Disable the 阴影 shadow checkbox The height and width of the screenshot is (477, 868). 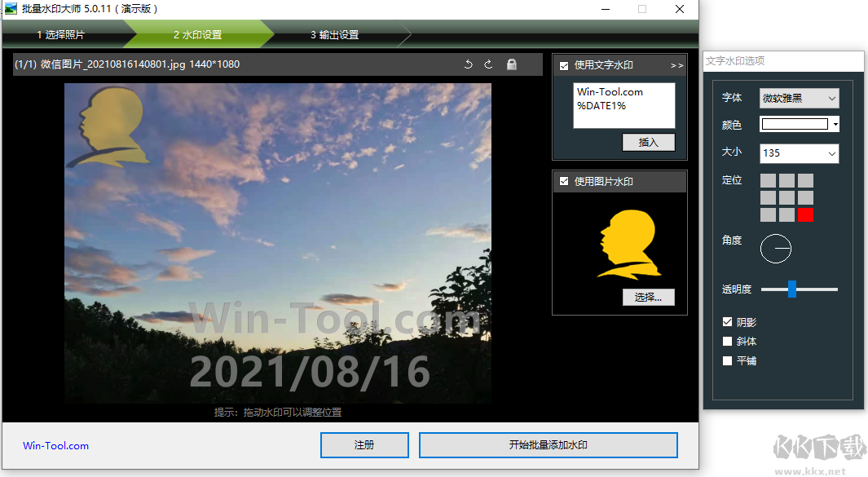(x=728, y=323)
